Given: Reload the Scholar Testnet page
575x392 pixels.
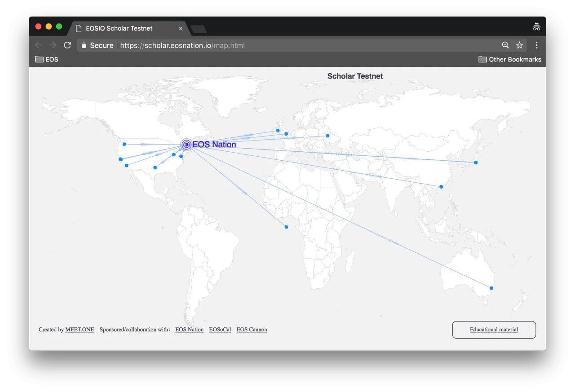Looking at the screenshot, I should [x=67, y=45].
